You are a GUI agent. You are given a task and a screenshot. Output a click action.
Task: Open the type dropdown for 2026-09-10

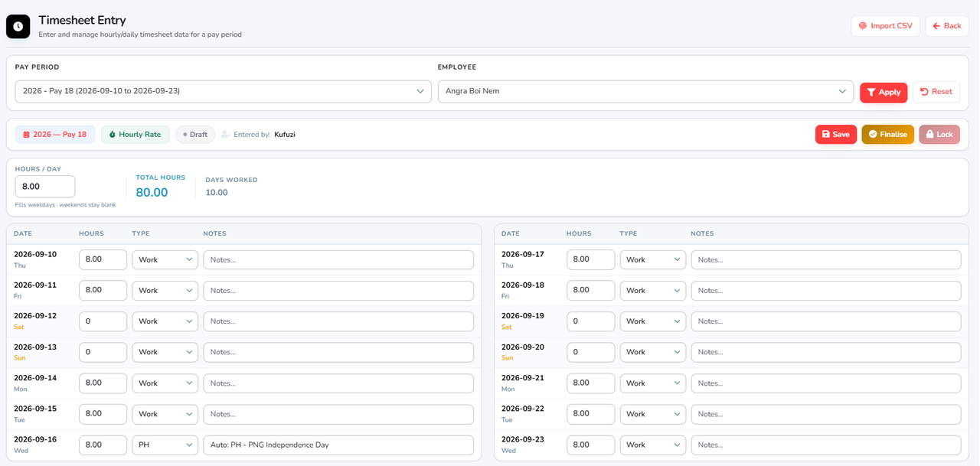click(x=165, y=259)
